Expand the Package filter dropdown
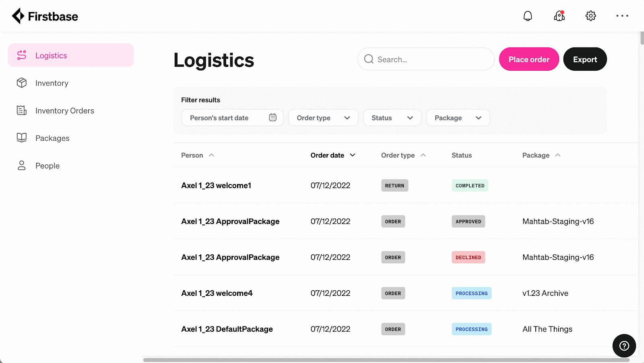 [x=458, y=118]
